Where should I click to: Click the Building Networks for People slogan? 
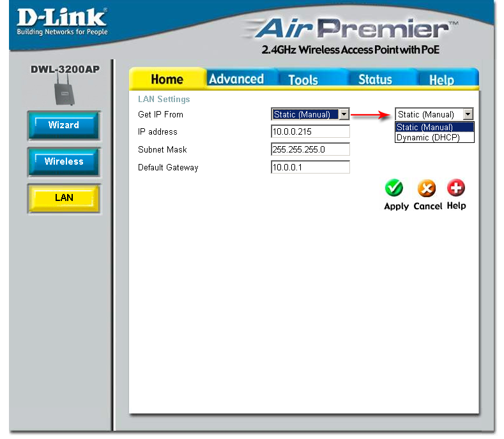tap(62, 31)
